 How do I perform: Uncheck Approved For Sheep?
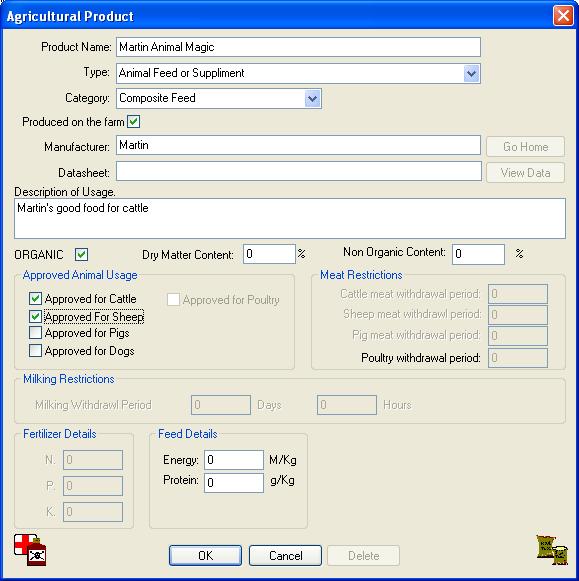(x=35, y=316)
